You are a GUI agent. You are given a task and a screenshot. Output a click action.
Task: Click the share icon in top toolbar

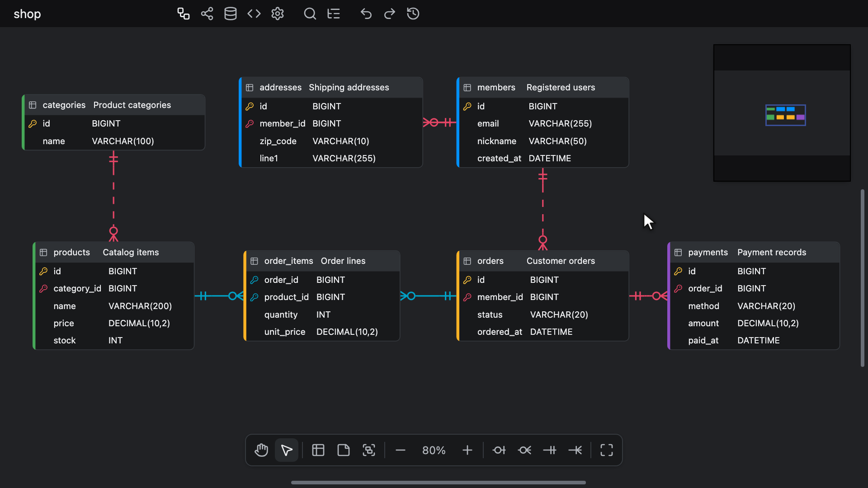click(x=207, y=14)
